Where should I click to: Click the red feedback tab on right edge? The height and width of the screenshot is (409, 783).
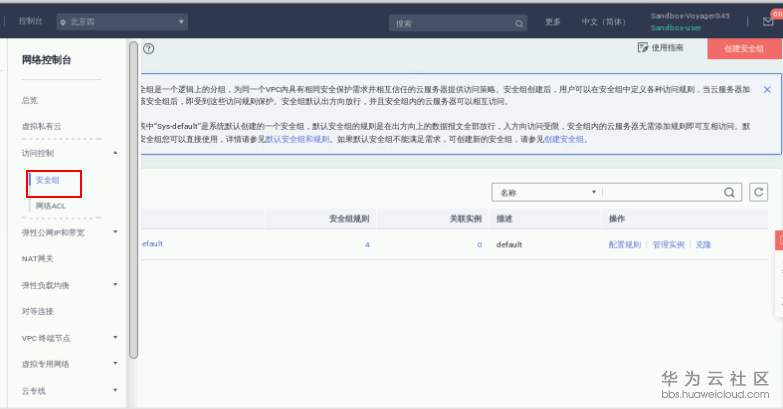coord(779,240)
